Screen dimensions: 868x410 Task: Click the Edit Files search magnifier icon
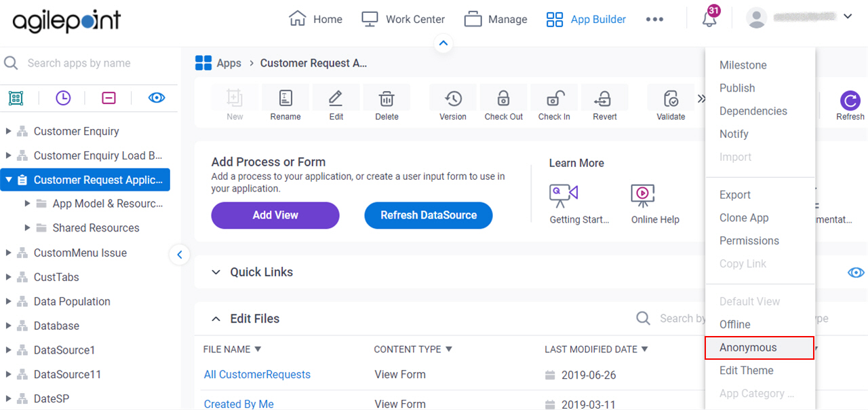click(x=644, y=318)
